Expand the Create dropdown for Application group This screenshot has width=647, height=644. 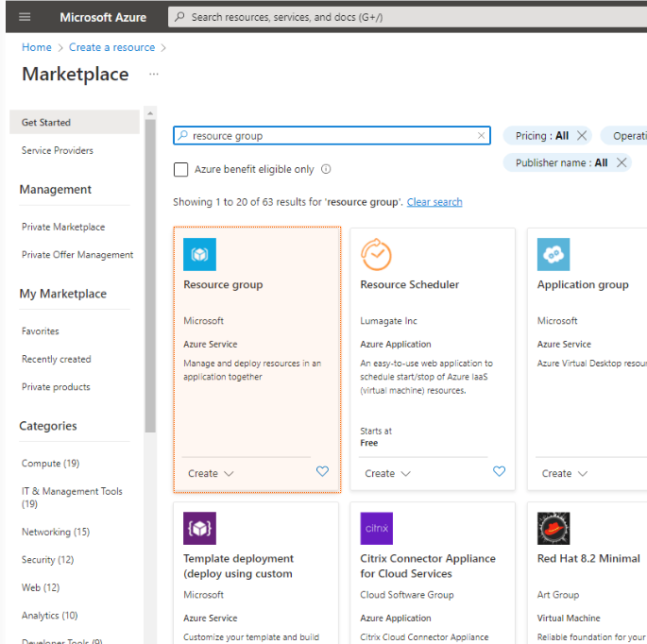point(565,473)
